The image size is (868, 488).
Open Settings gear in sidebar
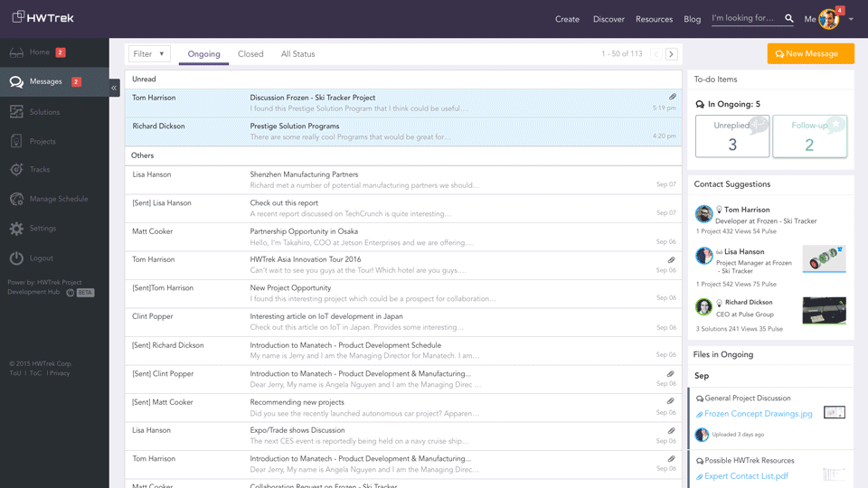[x=16, y=229]
